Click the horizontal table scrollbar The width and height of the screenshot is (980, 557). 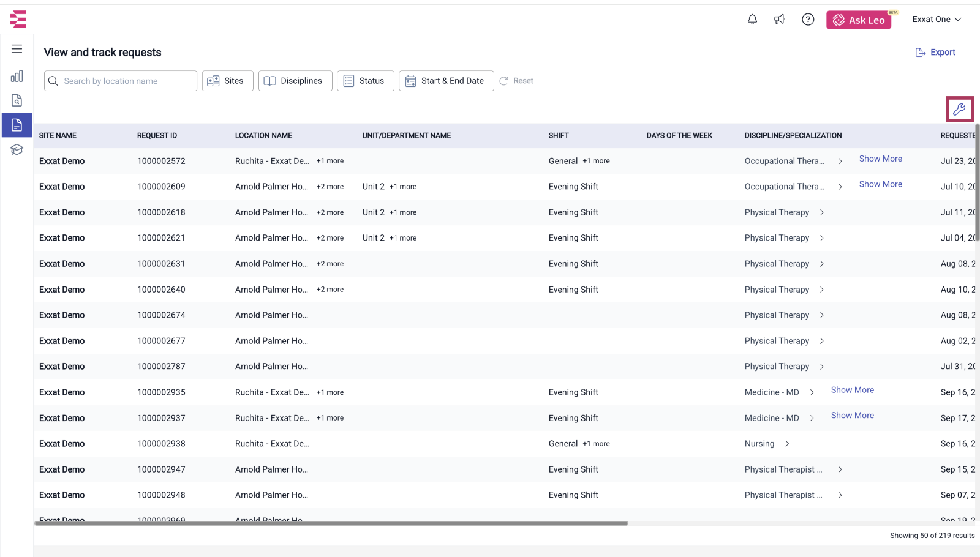pyautogui.click(x=331, y=523)
